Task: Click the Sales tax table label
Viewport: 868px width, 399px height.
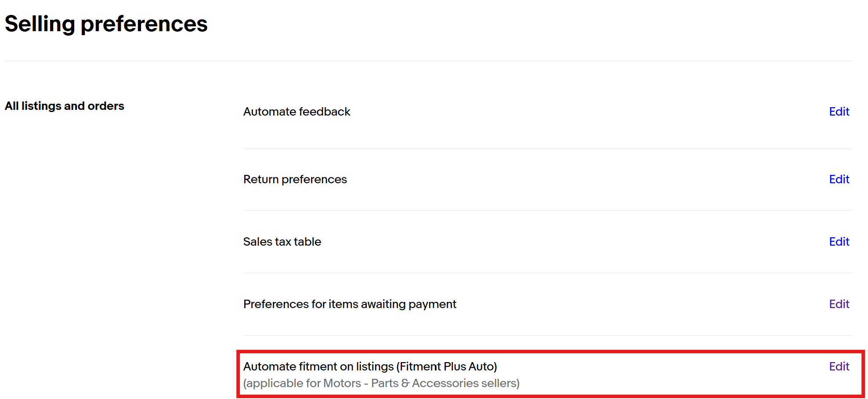Action: tap(282, 242)
